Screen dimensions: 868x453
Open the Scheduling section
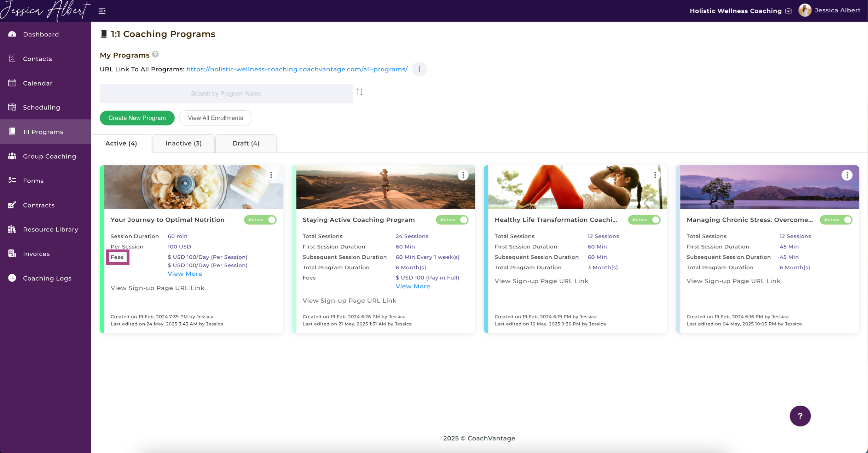click(x=46, y=107)
